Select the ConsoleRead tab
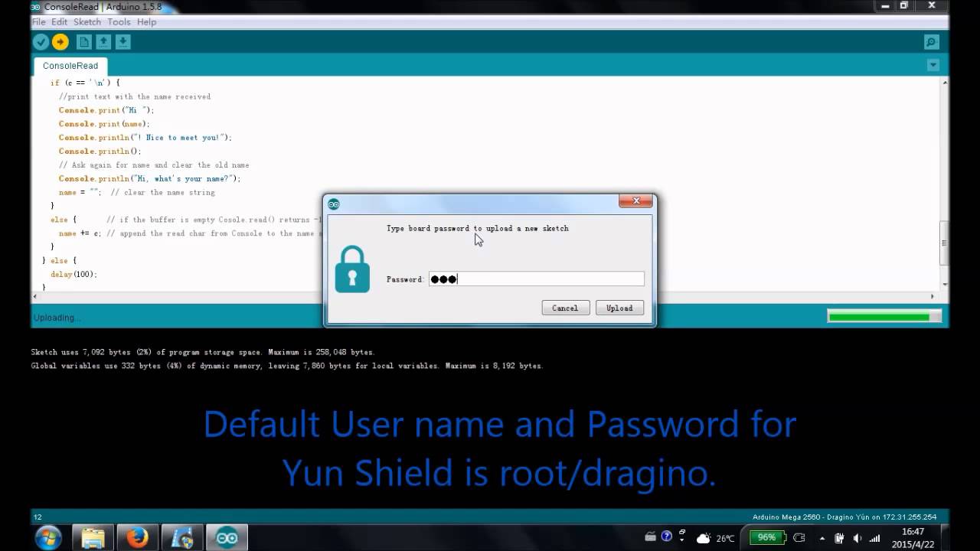 click(70, 66)
